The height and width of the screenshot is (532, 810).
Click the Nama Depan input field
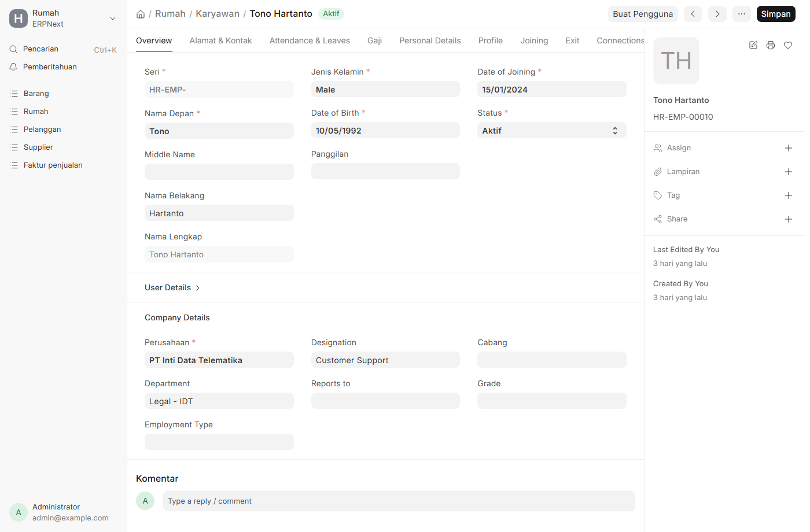click(219, 131)
